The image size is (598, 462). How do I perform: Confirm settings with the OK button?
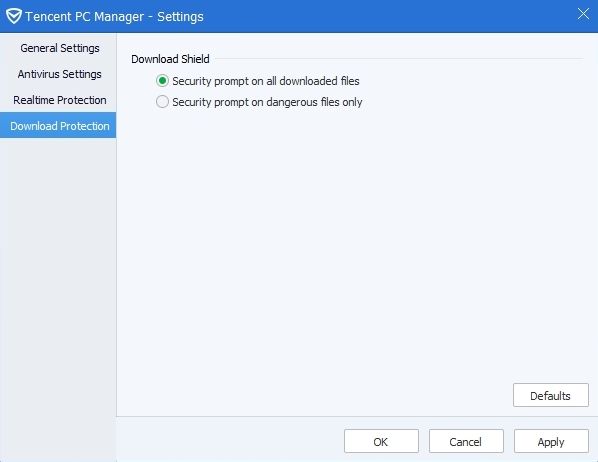point(381,441)
